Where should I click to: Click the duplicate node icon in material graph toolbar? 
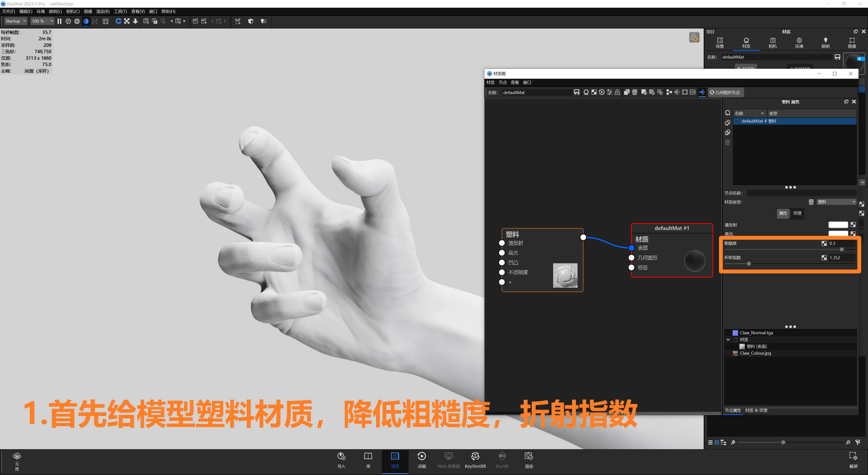tap(626, 92)
